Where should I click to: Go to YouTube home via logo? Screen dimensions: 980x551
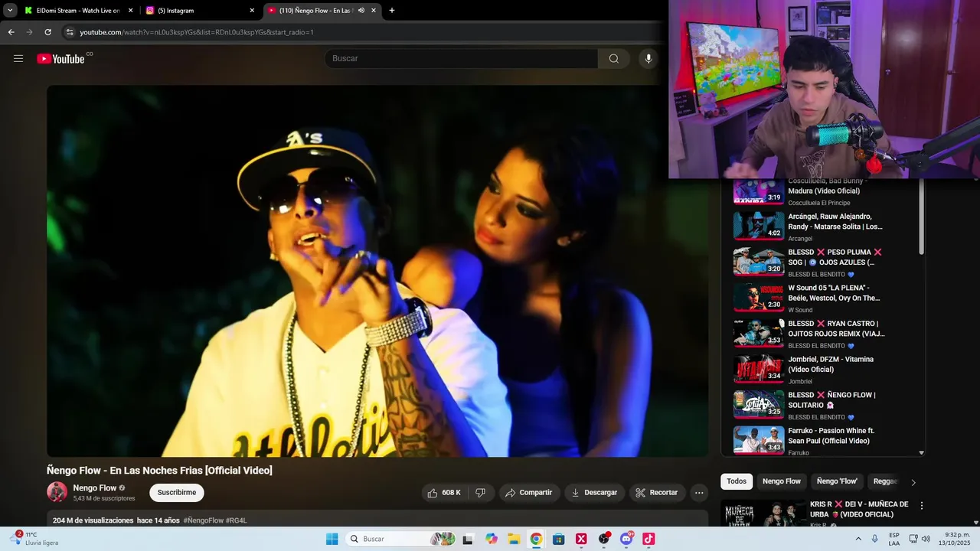60,59
